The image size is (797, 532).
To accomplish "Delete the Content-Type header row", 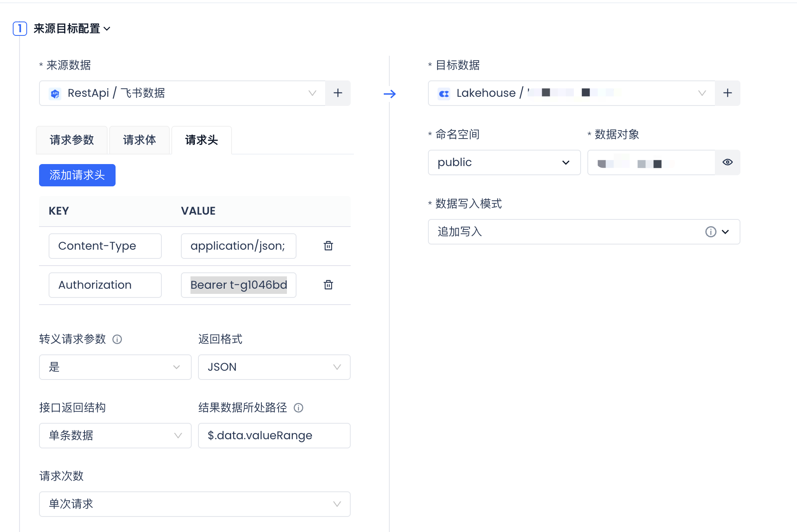I will (328, 246).
